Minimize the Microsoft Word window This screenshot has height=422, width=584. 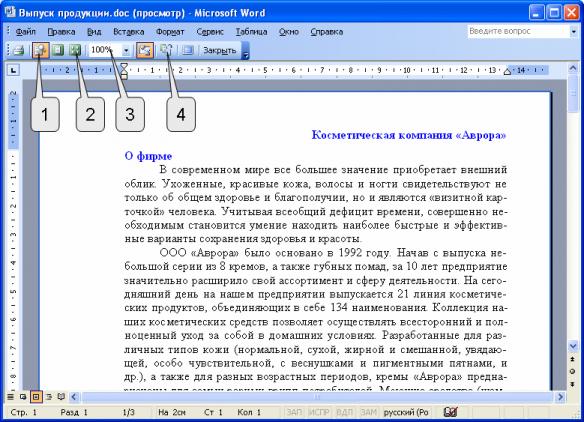click(536, 13)
